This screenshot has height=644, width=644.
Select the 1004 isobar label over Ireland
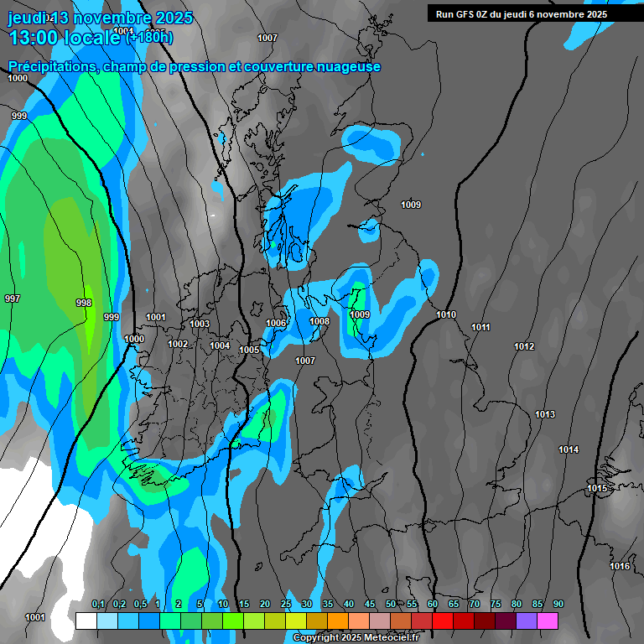[220, 345]
